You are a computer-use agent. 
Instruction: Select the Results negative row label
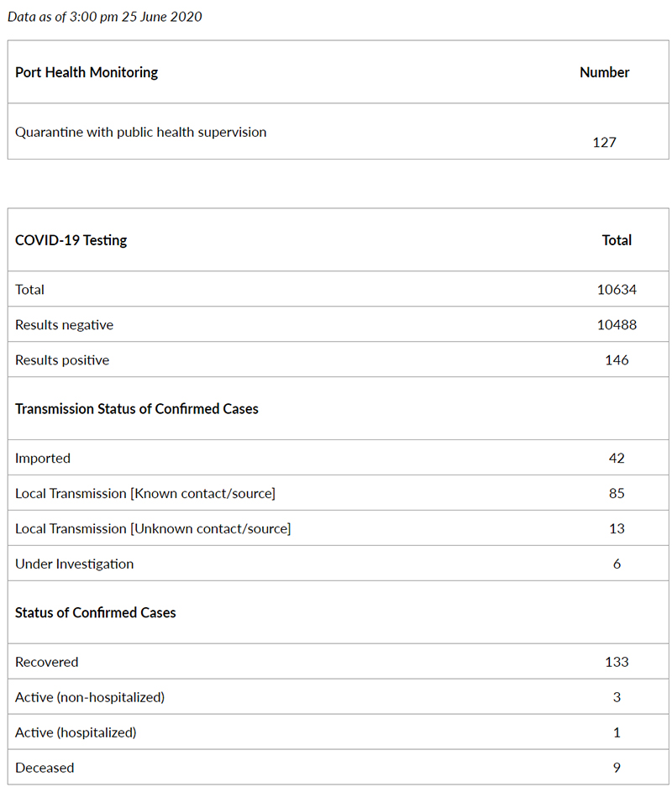64,325
